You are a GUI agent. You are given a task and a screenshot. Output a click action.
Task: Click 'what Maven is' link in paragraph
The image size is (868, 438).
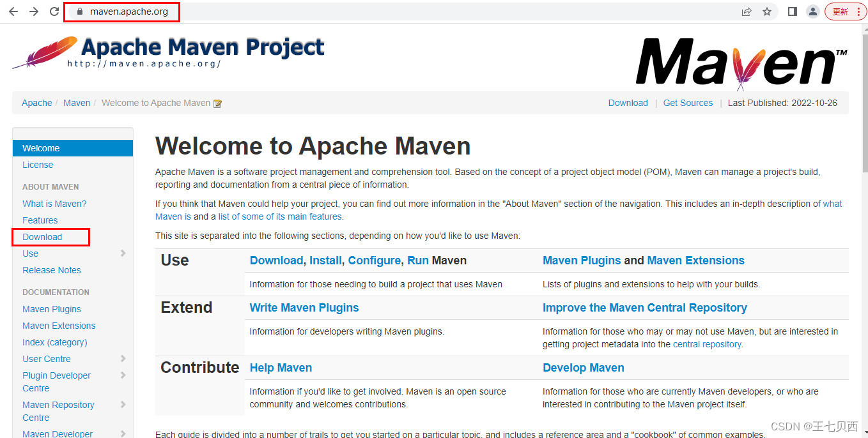pyautogui.click(x=832, y=204)
